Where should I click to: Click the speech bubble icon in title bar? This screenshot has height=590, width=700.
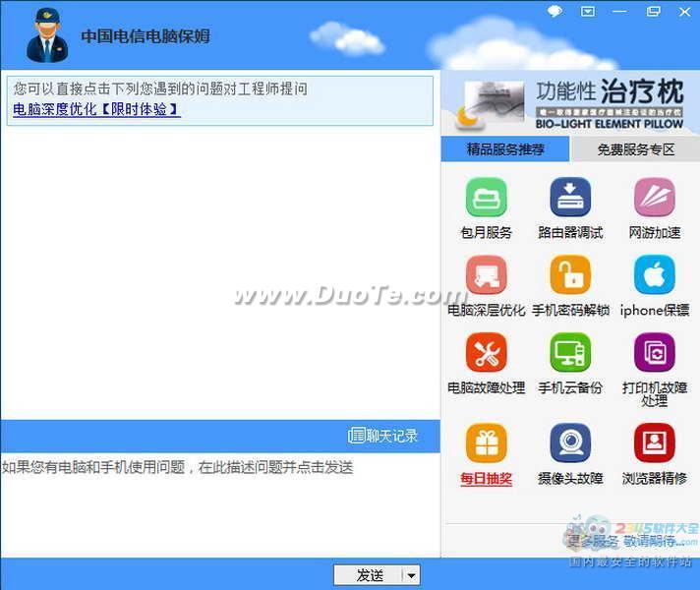point(554,11)
